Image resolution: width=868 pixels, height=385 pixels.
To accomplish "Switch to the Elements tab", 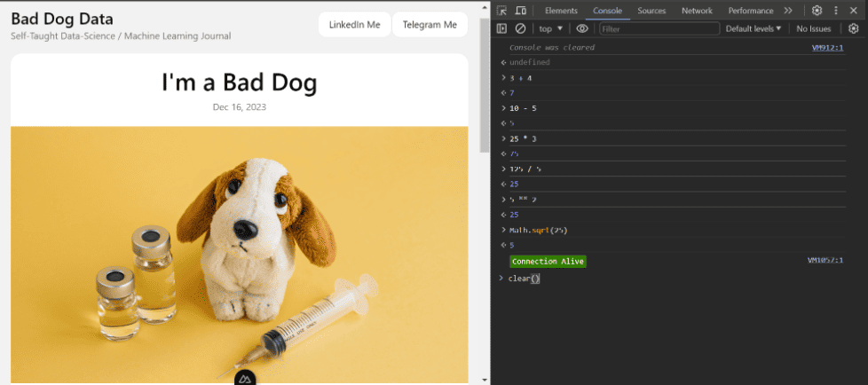I will 561,11.
